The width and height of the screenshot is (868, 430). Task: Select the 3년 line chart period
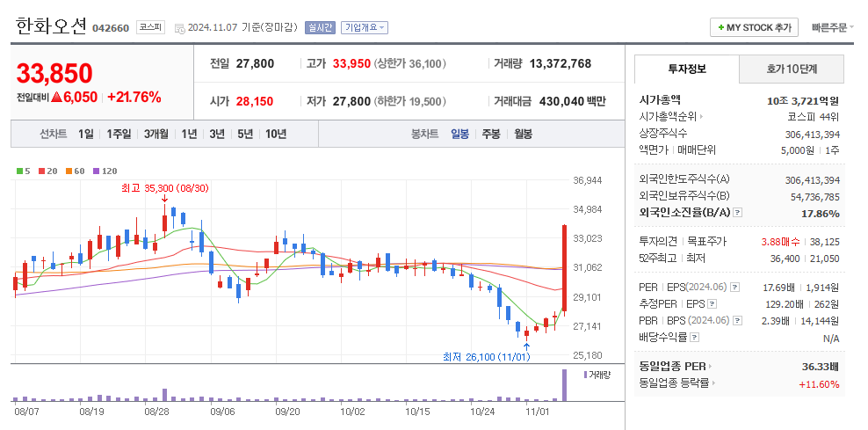click(217, 134)
